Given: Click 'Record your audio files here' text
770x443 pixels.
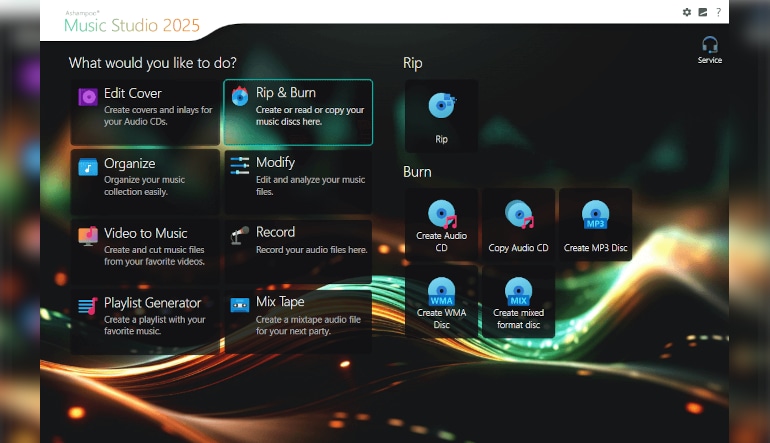Looking at the screenshot, I should tap(312, 250).
